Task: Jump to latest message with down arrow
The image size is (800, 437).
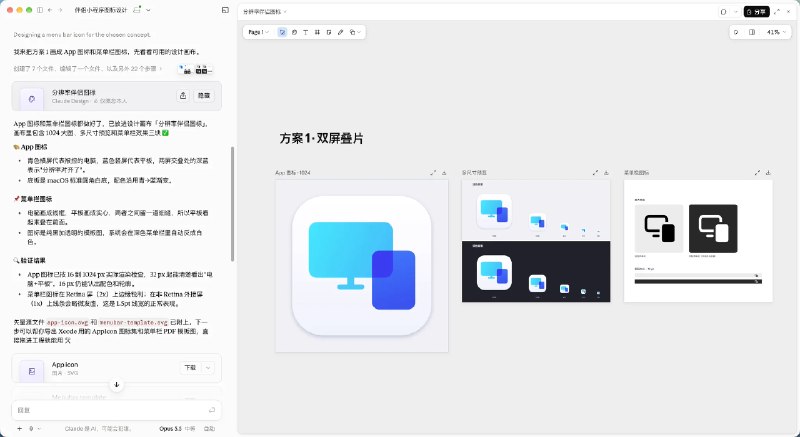Action: [x=116, y=384]
